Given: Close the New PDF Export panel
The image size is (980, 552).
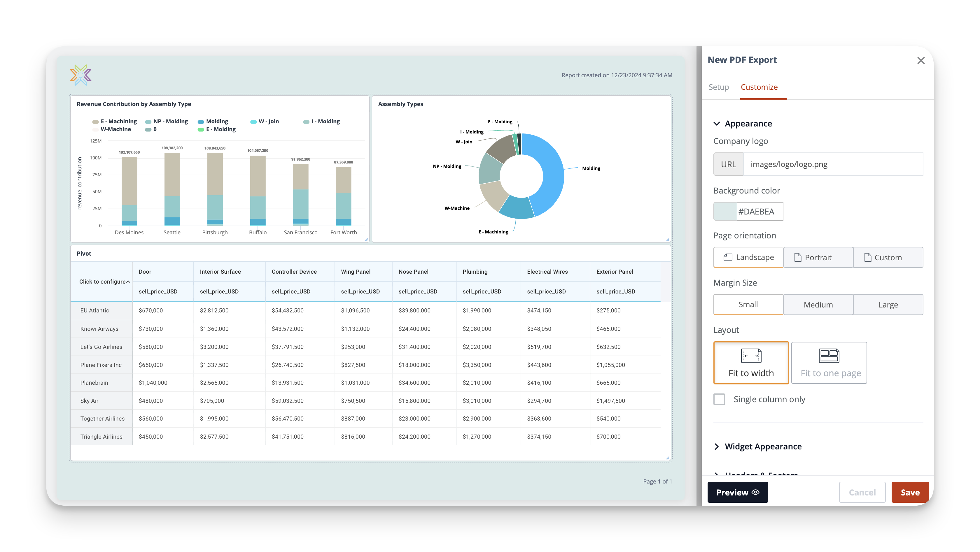Looking at the screenshot, I should coord(921,60).
